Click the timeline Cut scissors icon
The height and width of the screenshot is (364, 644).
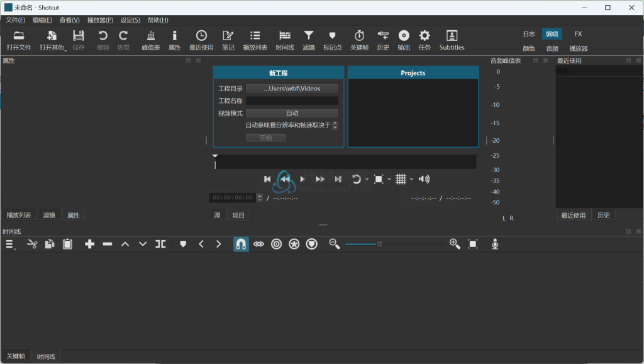point(32,244)
